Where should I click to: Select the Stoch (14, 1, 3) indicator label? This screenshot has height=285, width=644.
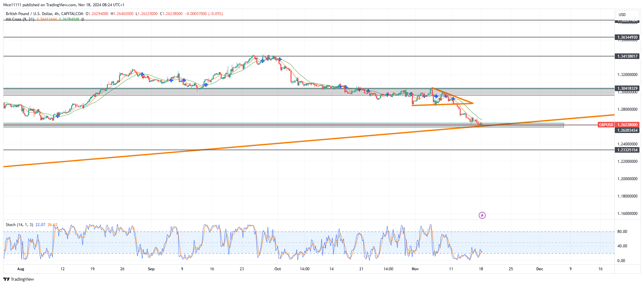tap(19, 225)
